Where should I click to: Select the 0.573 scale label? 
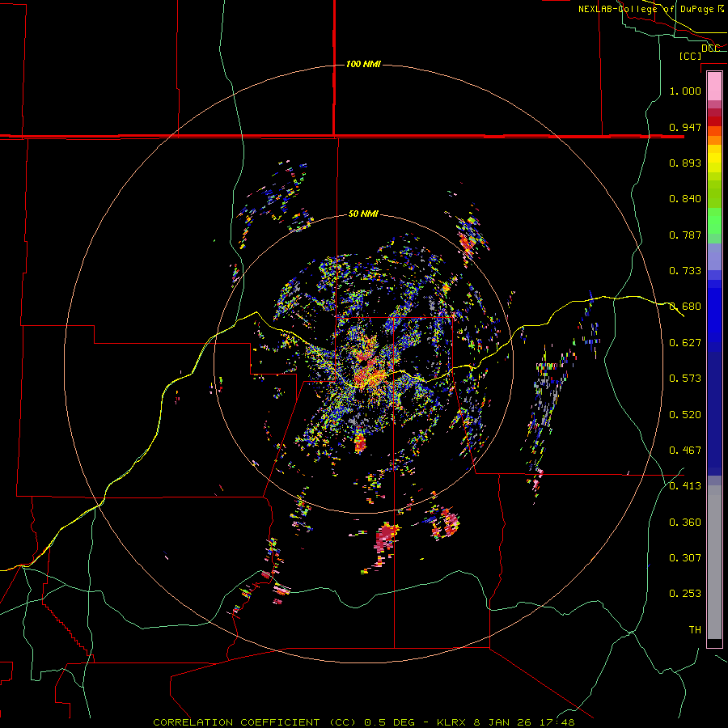click(x=685, y=379)
